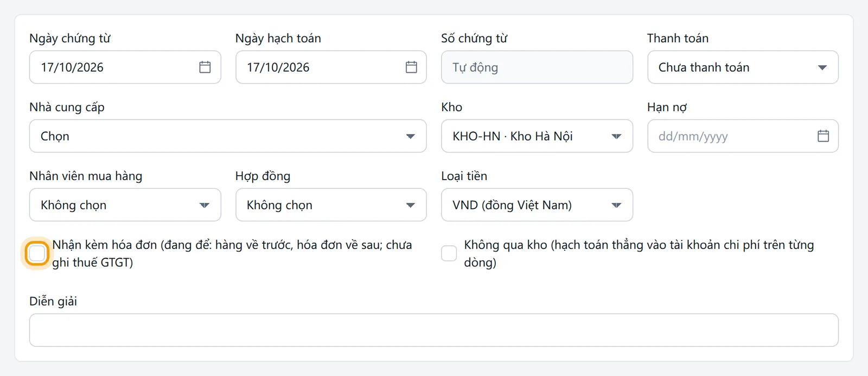Click the Số chứng từ field
Image resolution: width=868 pixels, height=376 pixels.
(x=537, y=67)
